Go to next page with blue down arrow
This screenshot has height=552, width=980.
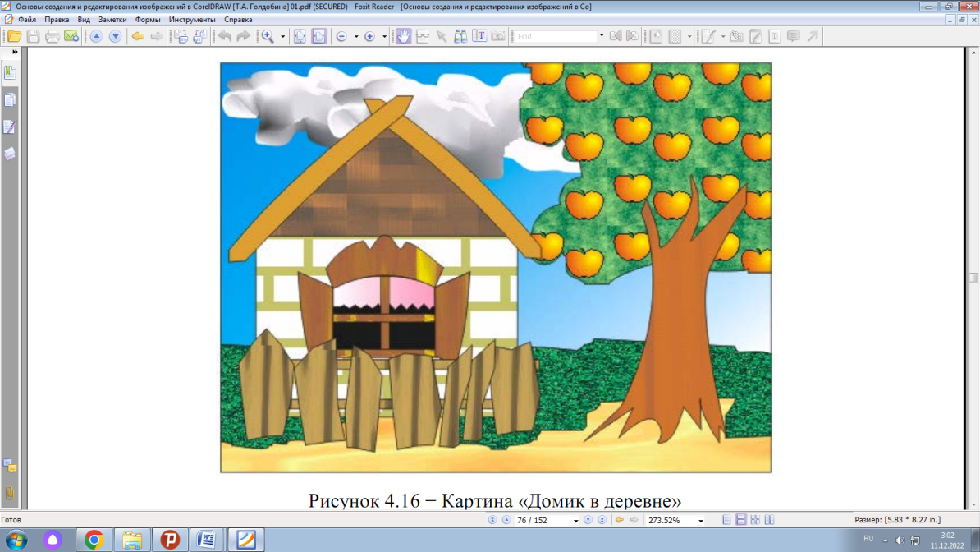point(115,36)
